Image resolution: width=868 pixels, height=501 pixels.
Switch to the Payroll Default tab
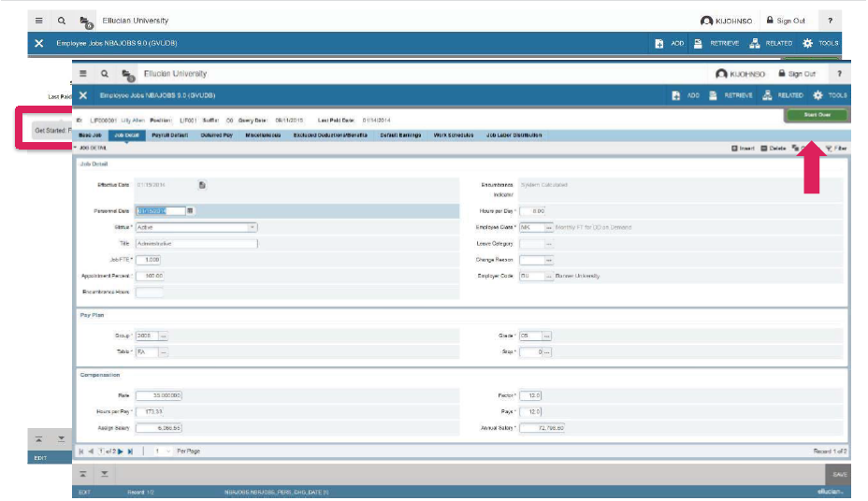pyautogui.click(x=171, y=136)
